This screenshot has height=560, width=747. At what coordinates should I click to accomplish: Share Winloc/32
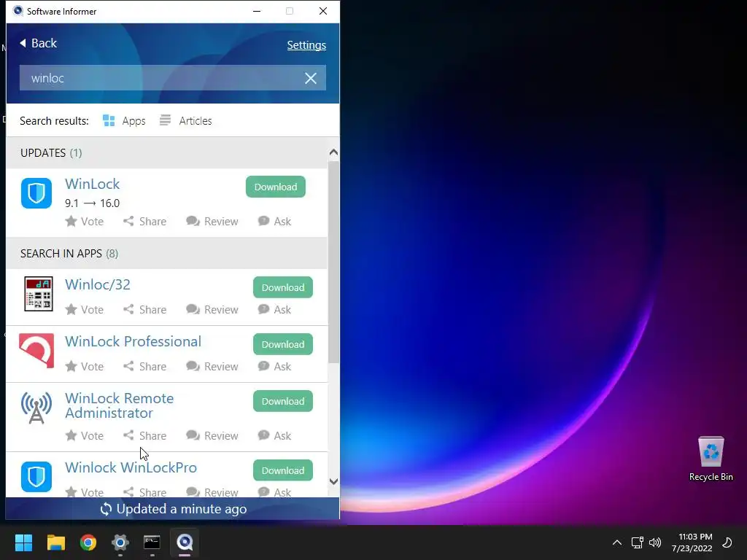[x=145, y=309]
